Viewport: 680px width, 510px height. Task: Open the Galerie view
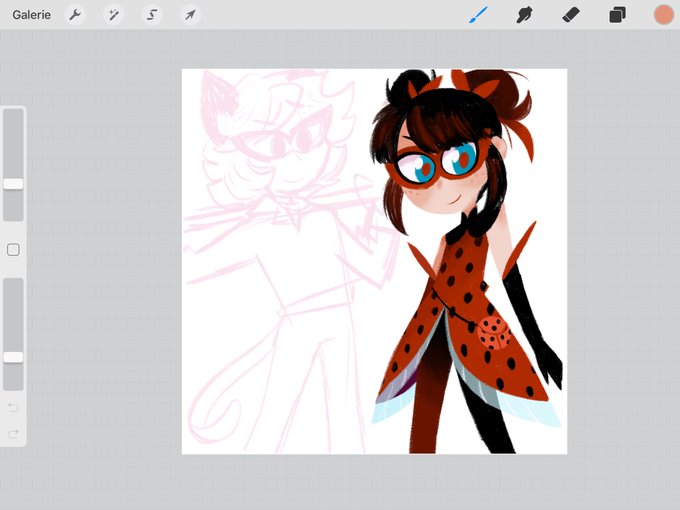coord(31,15)
